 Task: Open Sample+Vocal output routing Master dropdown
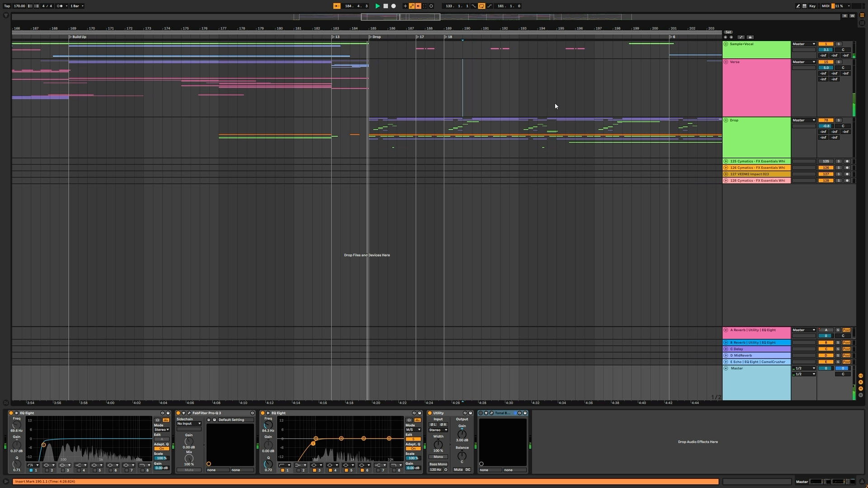pos(804,44)
